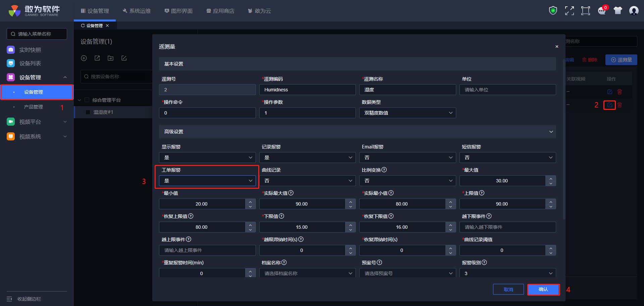Click the 取消 button
The image size is (644, 306).
coord(508,289)
